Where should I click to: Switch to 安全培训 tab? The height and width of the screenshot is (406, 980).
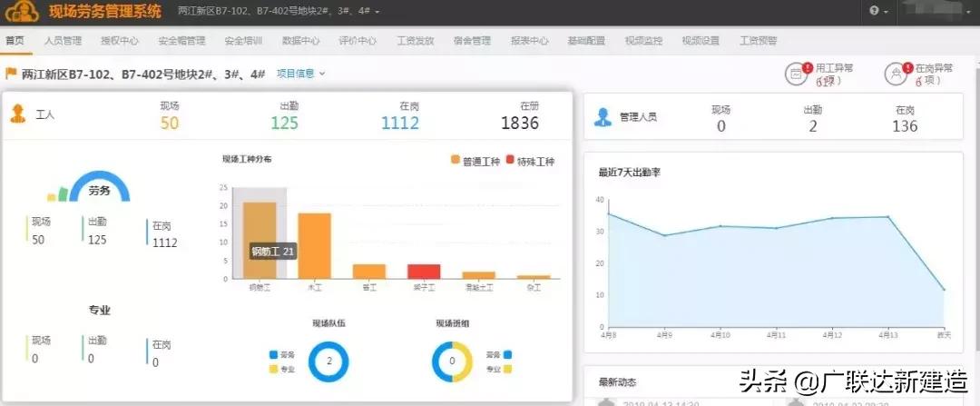click(243, 41)
